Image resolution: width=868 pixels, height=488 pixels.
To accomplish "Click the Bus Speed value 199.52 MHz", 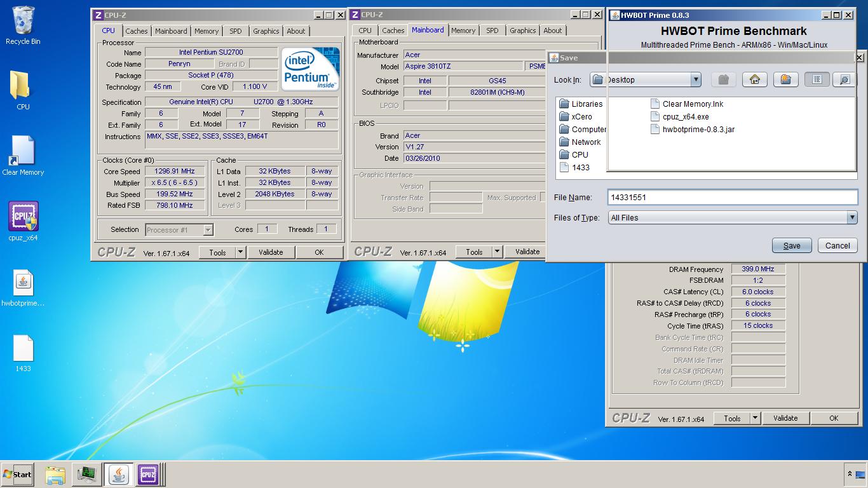I will pos(175,194).
